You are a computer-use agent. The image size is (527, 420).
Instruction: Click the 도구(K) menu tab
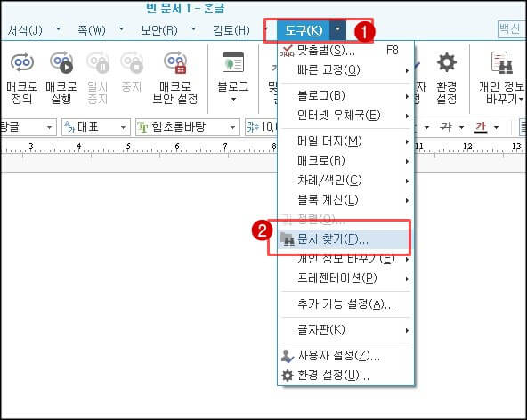[304, 30]
